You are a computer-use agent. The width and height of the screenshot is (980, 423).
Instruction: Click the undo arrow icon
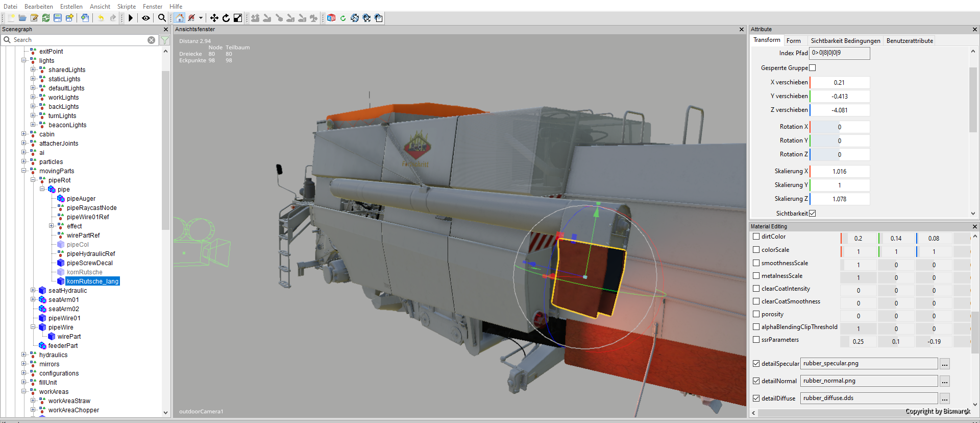click(101, 18)
